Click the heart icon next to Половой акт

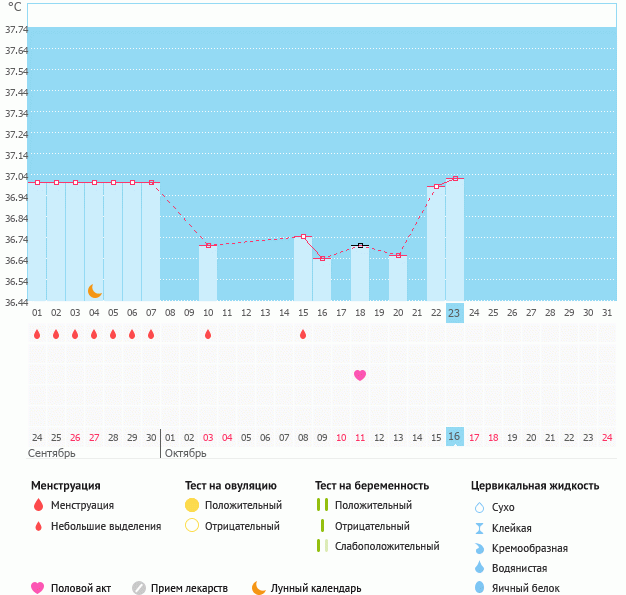click(x=38, y=588)
